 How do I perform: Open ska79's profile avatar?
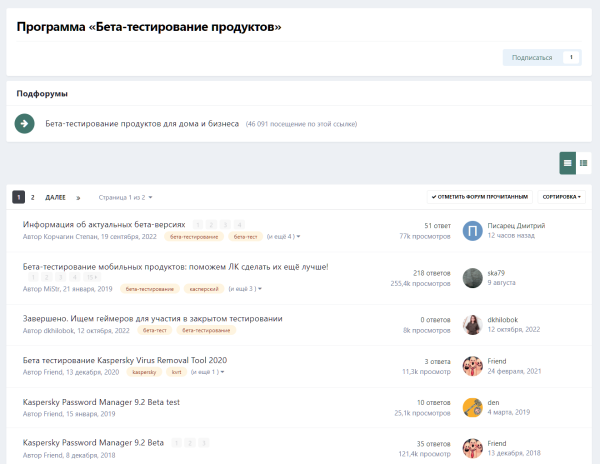(x=472, y=277)
